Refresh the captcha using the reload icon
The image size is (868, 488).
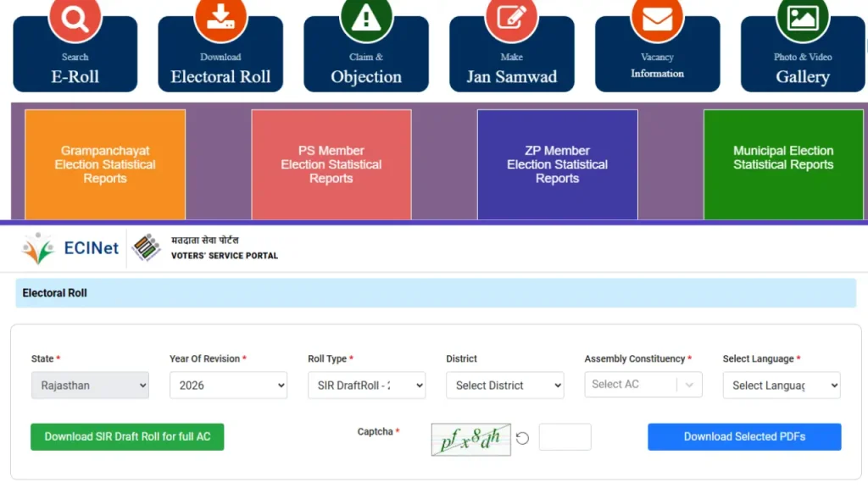pyautogui.click(x=523, y=438)
